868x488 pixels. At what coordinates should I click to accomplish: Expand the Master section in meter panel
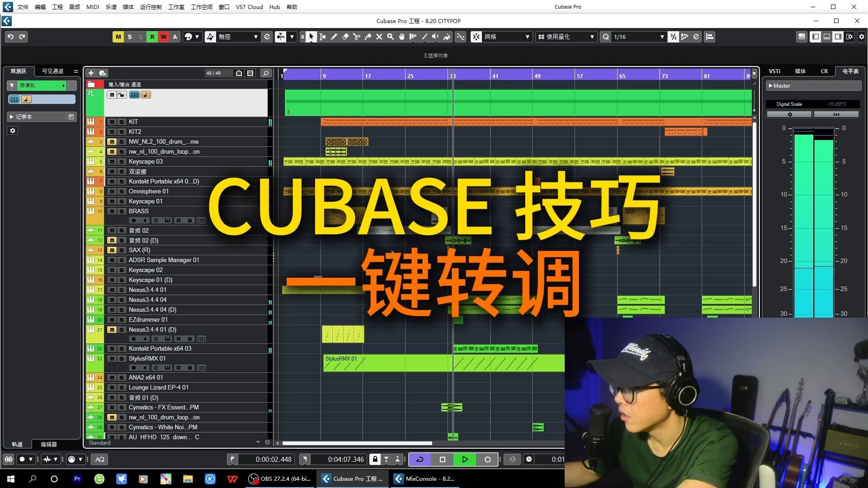click(770, 86)
